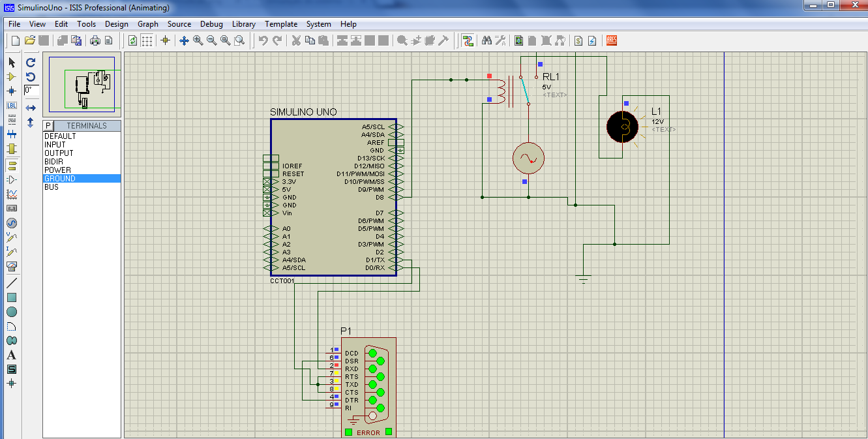Screen dimensions: 868x439
Task: Select the Wire Label mode tool
Action: tap(11, 105)
